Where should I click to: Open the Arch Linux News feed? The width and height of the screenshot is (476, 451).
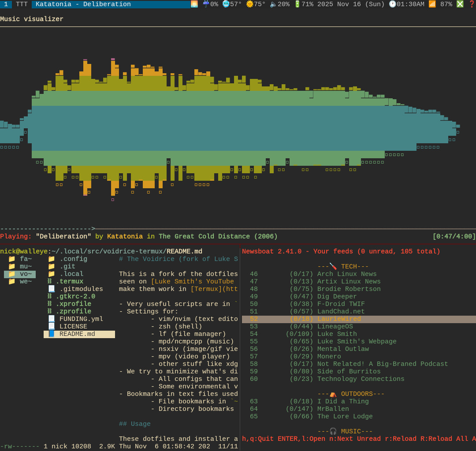click(346, 274)
